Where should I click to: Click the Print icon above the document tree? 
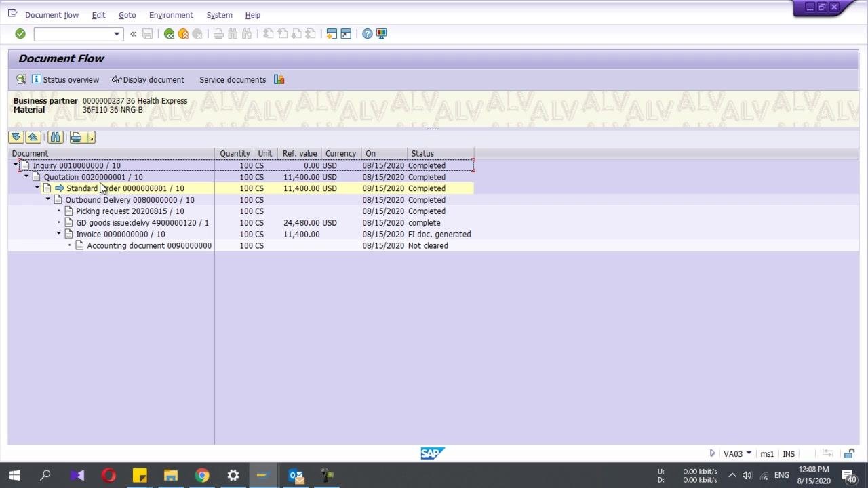76,137
